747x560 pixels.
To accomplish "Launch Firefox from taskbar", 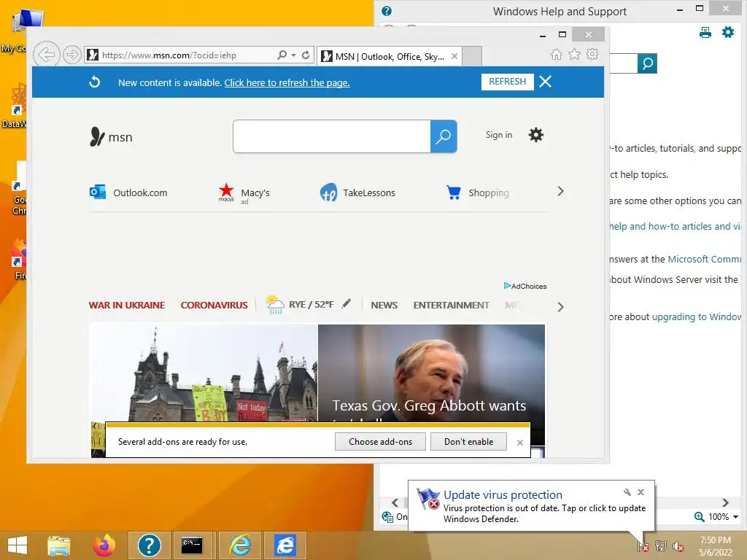I will pos(104,545).
